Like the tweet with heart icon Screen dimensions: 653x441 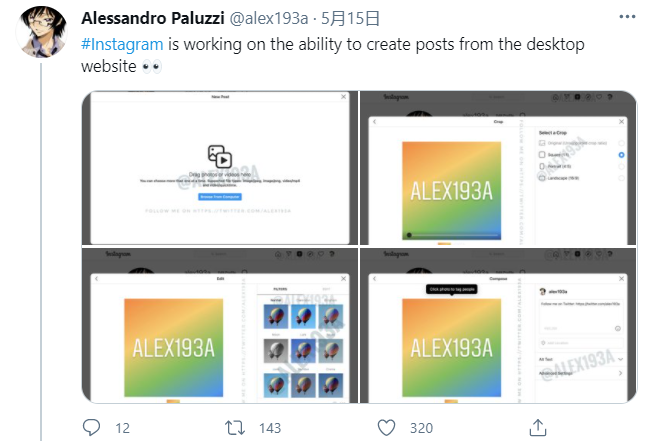click(386, 428)
